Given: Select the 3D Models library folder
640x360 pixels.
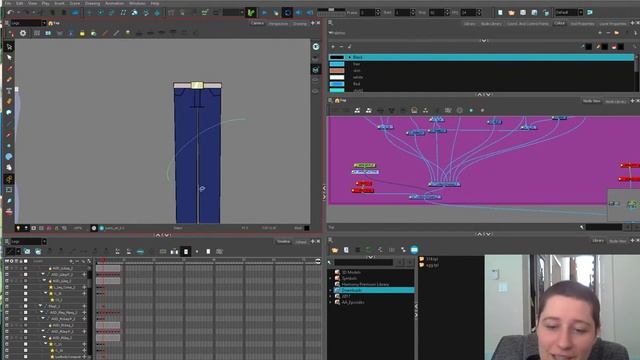Looking at the screenshot, I should click(x=351, y=272).
